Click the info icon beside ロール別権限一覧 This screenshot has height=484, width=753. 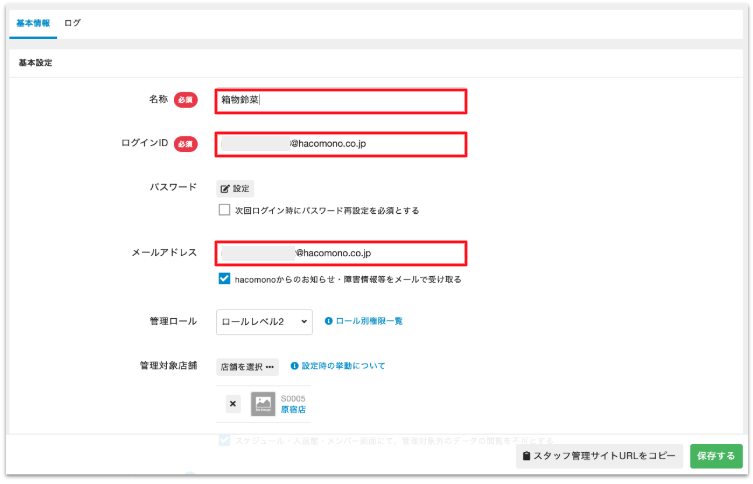tap(329, 321)
